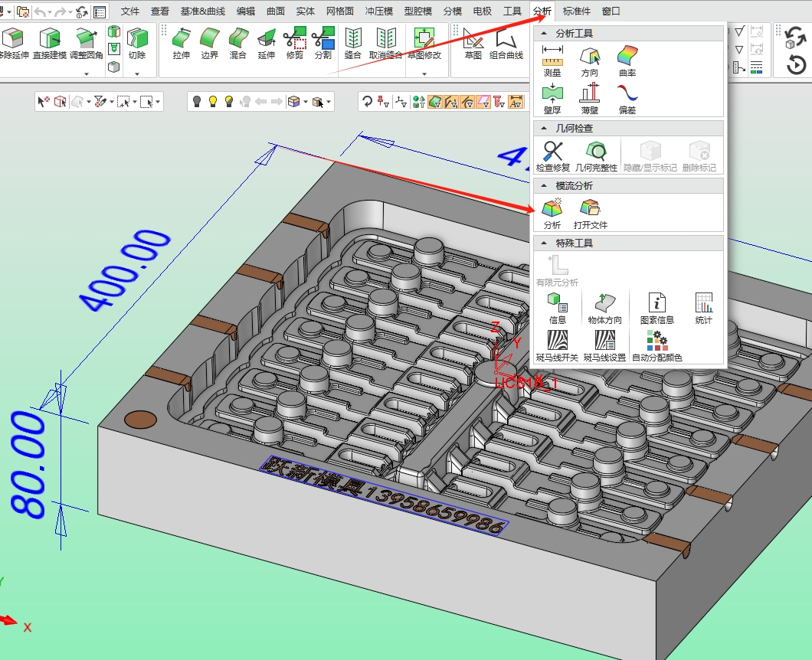
Task: Expand the dropdown arrow below 调整圆角
Action: [86, 74]
